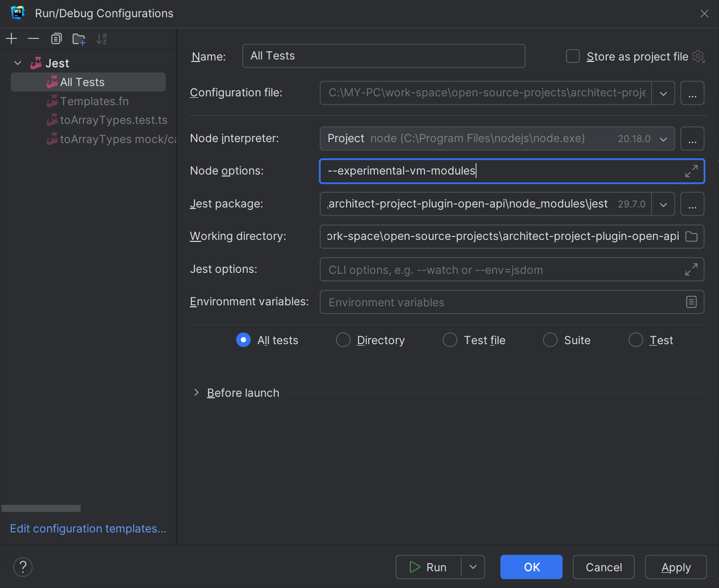This screenshot has width=719, height=588.
Task: Click the WebStorm logo icon
Action: pyautogui.click(x=18, y=13)
